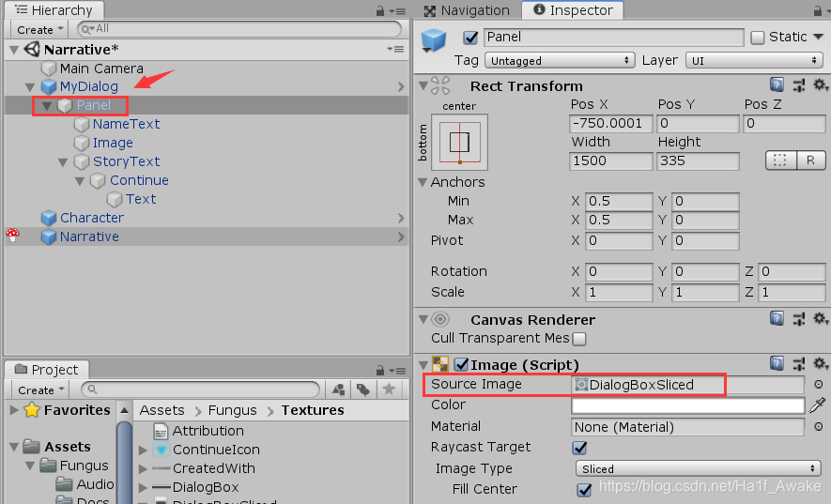Select the Project tab
Screen dimensions: 831x504
click(x=47, y=370)
